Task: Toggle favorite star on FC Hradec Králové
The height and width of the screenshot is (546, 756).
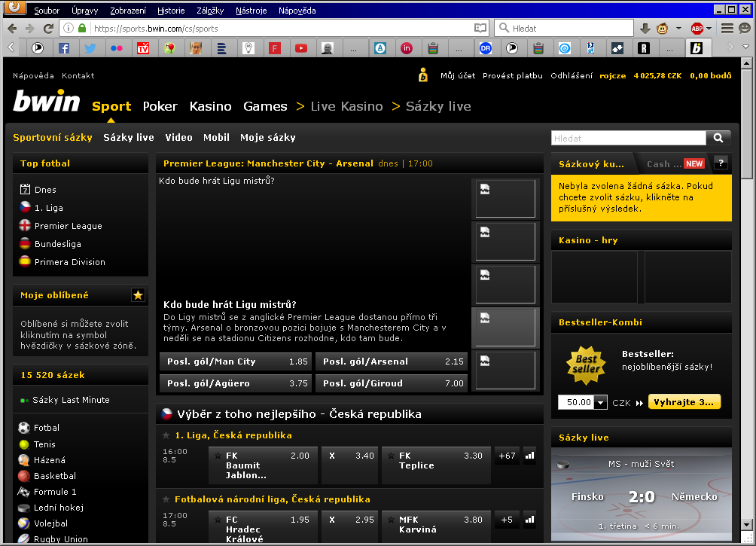Action: pos(218,520)
